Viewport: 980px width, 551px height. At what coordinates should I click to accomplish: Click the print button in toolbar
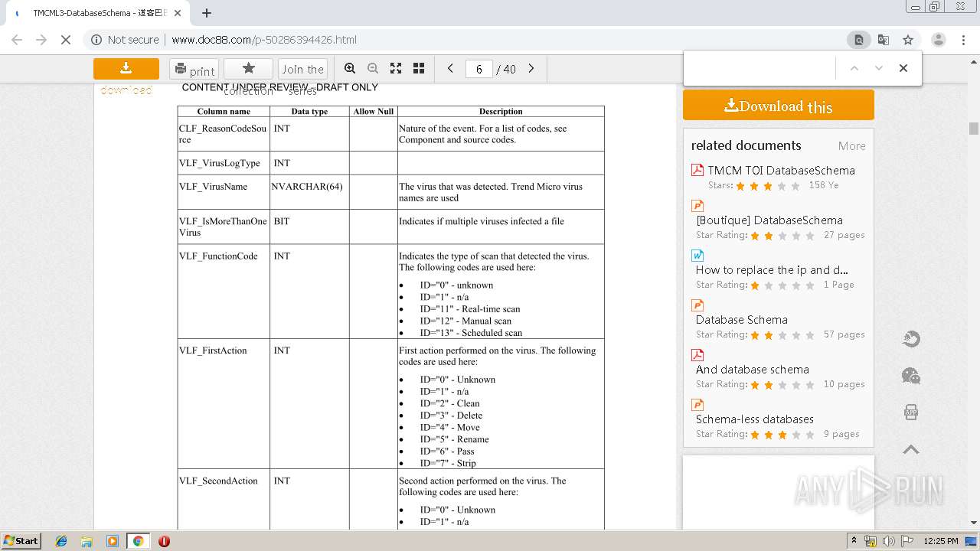(x=194, y=70)
